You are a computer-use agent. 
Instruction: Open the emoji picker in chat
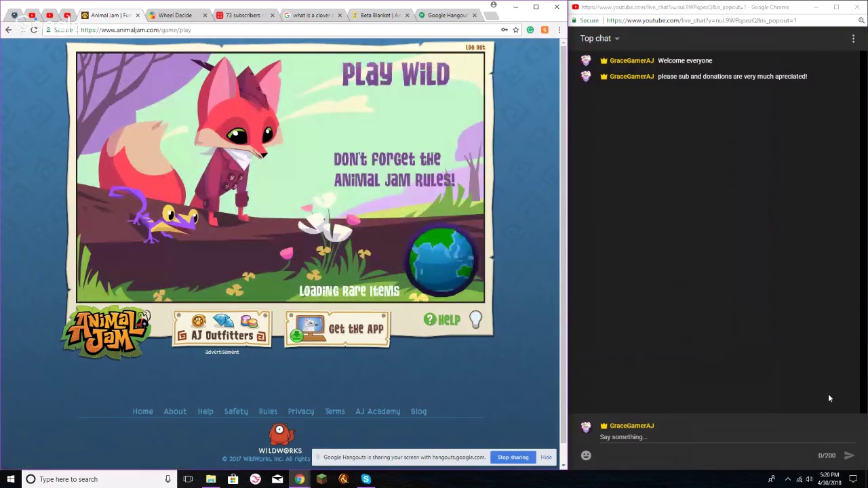[x=586, y=455]
